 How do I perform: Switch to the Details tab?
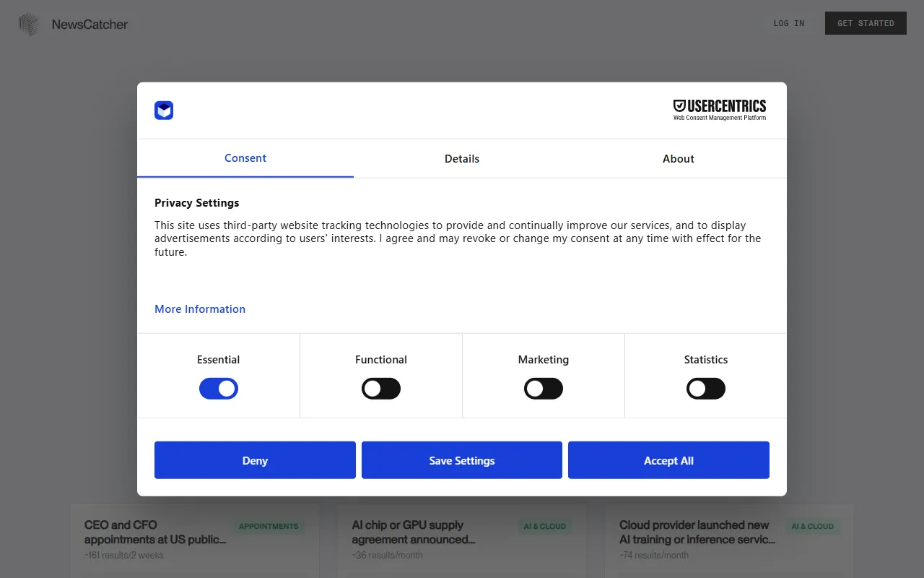click(x=462, y=158)
